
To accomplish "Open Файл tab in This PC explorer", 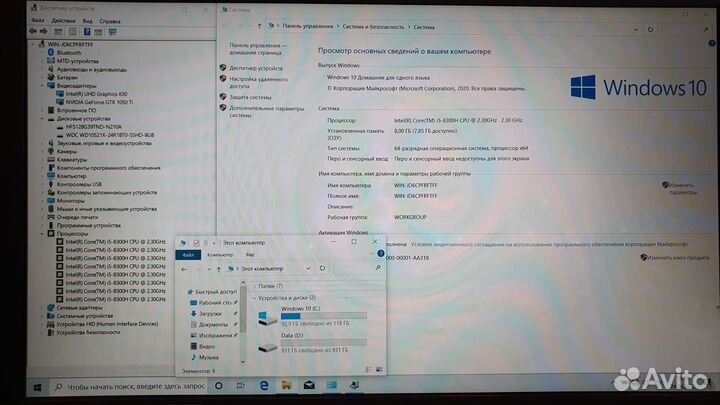I will pyautogui.click(x=188, y=255).
